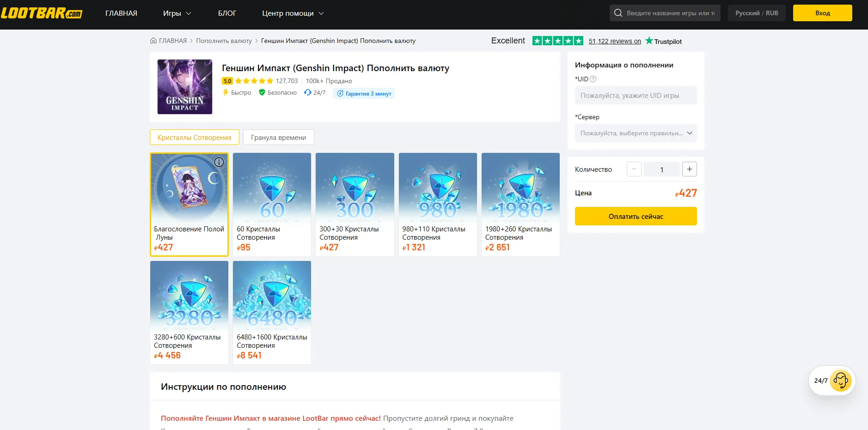868x430 pixels.
Task: Click the ₽8 541 price
Action: click(249, 355)
